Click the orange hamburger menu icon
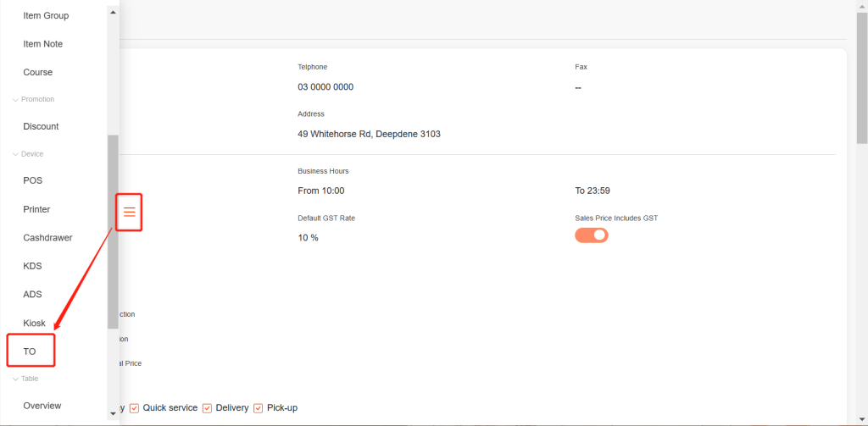The width and height of the screenshot is (868, 426). click(129, 212)
